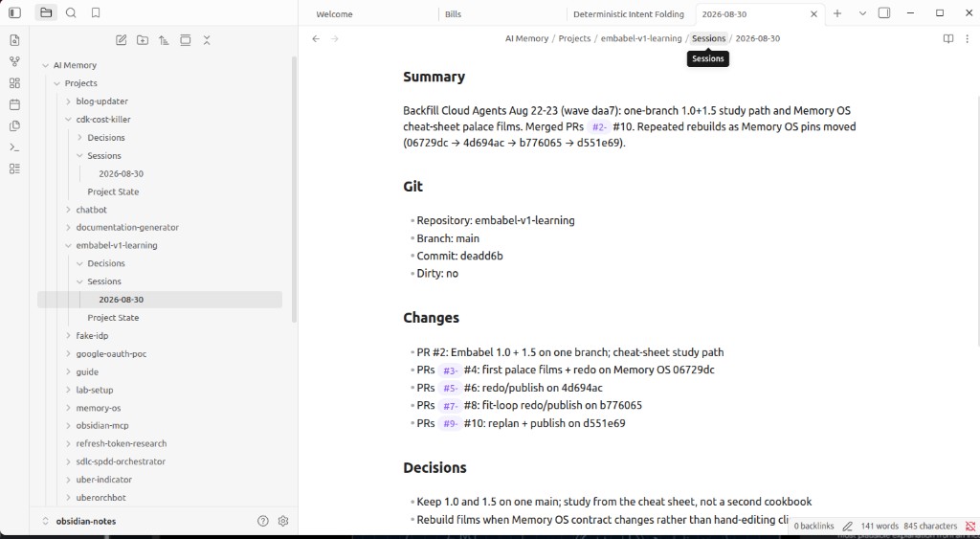Click the bottom ribbon list icon

[15, 168]
